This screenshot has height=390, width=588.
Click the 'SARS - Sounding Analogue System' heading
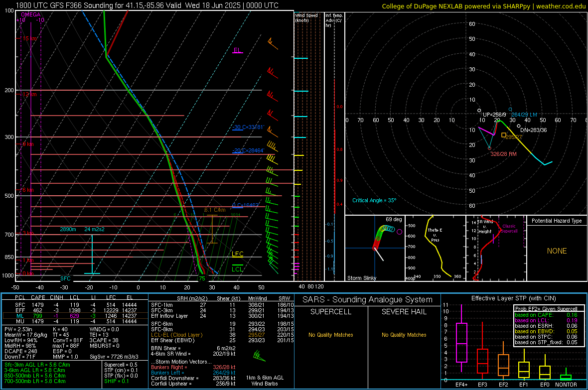tap(367, 300)
